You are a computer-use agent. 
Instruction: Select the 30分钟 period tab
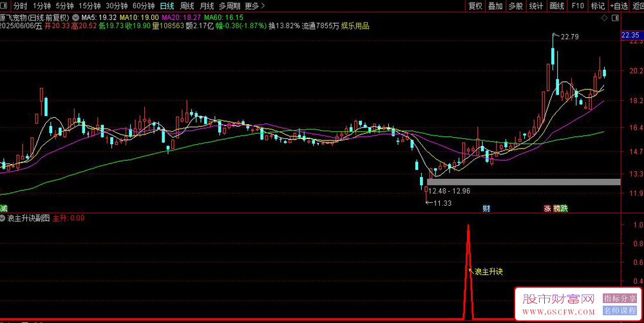pyautogui.click(x=117, y=6)
